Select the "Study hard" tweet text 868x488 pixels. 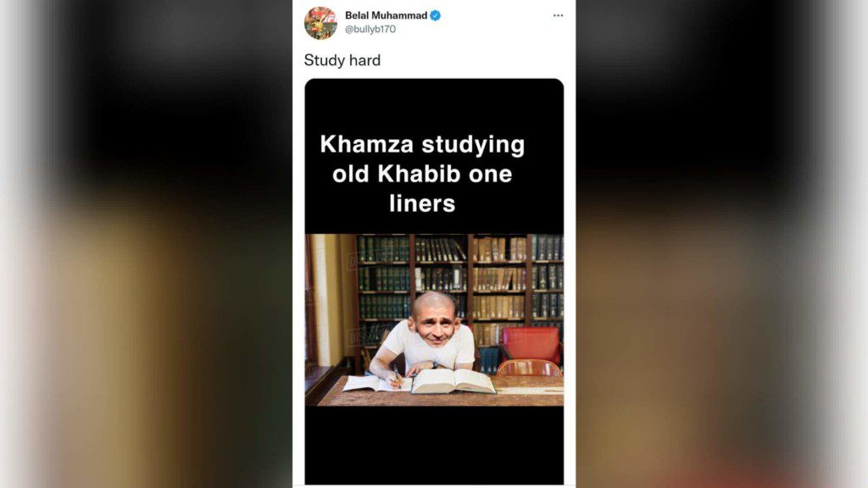[x=342, y=60]
